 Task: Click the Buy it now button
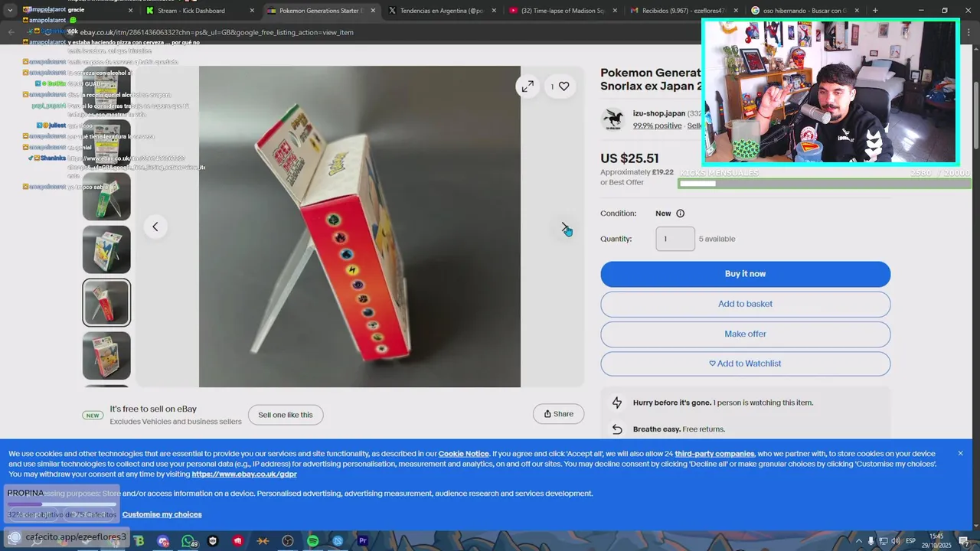click(745, 274)
